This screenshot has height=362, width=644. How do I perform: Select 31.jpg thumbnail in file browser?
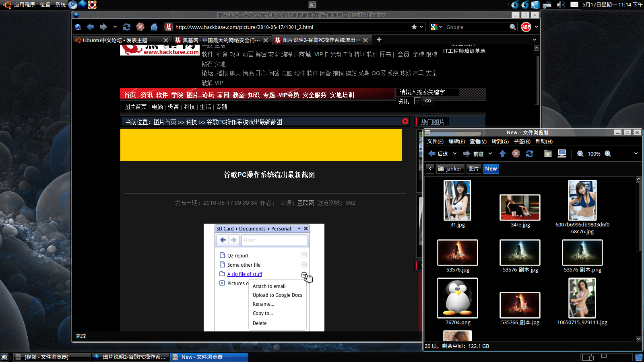[x=457, y=200]
